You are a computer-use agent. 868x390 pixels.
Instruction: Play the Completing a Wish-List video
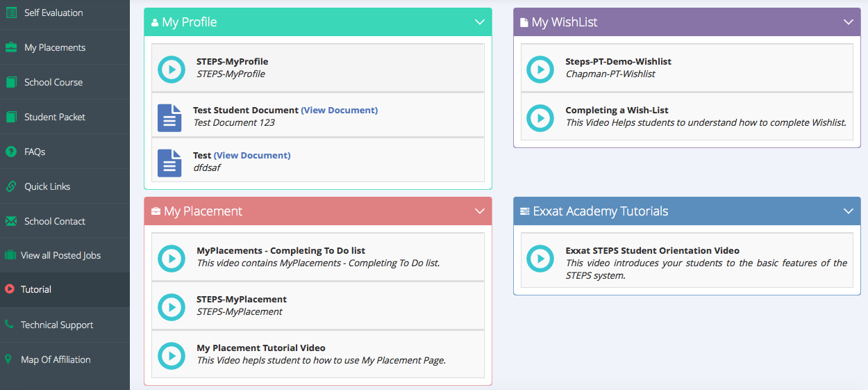[x=540, y=117]
